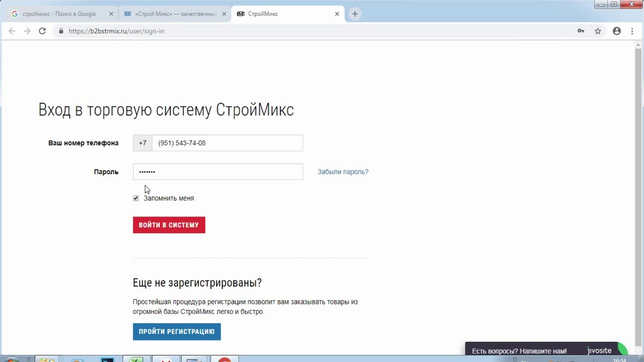644x362 pixels.
Task: Switch to the строймикс Google search tab
Action: pyautogui.click(x=59, y=14)
